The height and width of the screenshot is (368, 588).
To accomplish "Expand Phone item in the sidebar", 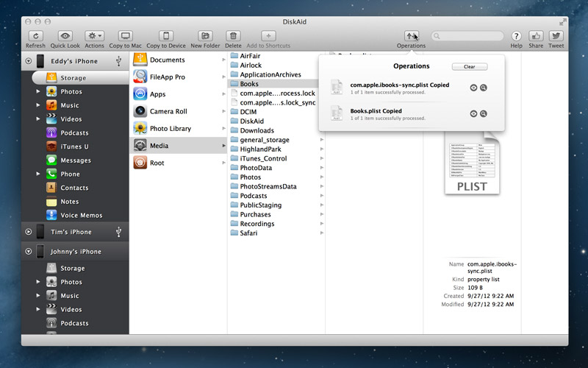I will (37, 174).
